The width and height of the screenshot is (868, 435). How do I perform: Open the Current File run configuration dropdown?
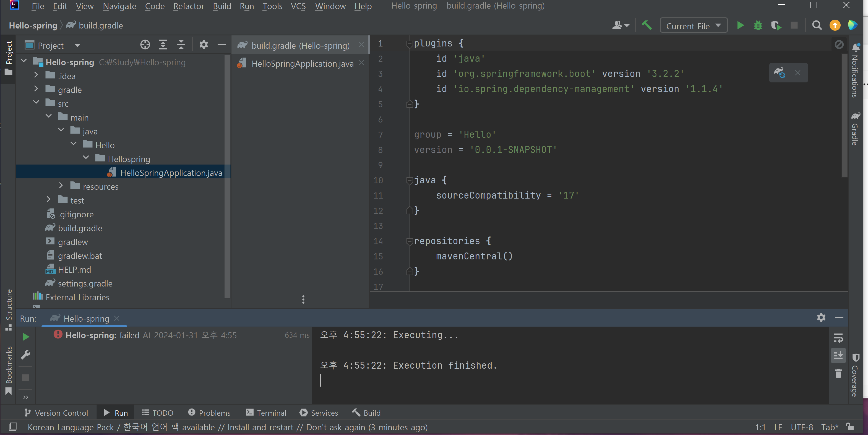tap(694, 26)
